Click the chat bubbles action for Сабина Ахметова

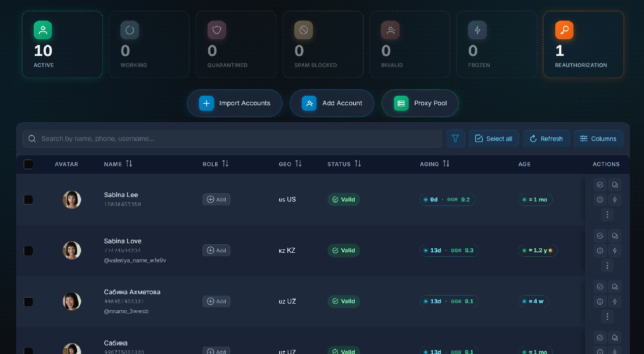tap(615, 287)
